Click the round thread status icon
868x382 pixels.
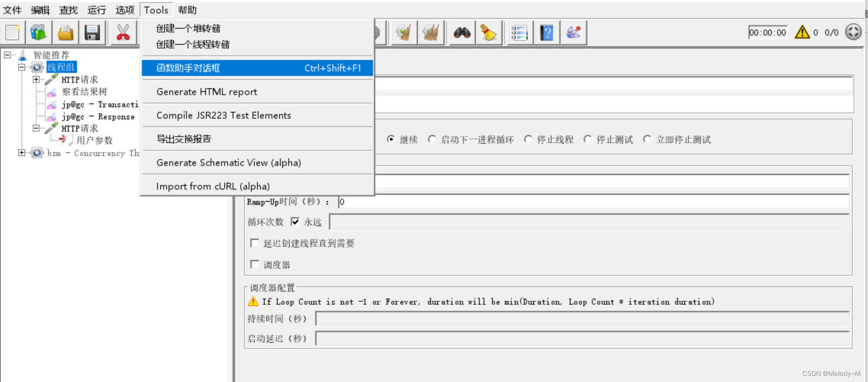[x=853, y=32]
